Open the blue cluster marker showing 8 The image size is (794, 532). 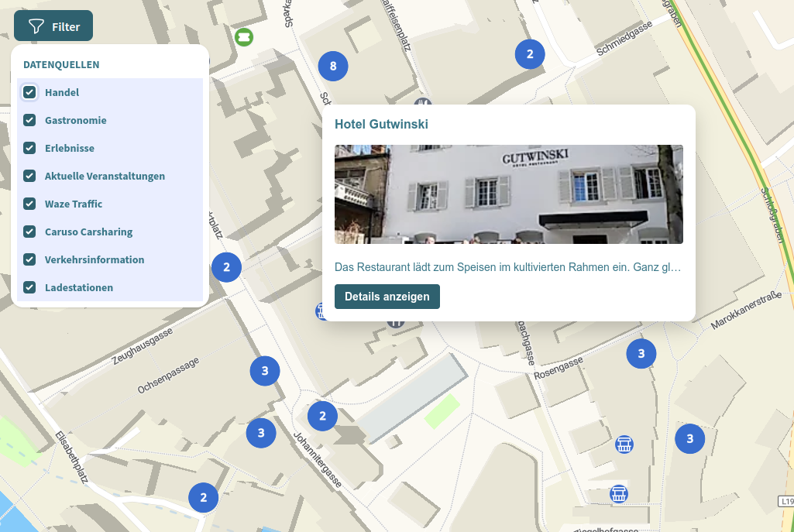(333, 67)
